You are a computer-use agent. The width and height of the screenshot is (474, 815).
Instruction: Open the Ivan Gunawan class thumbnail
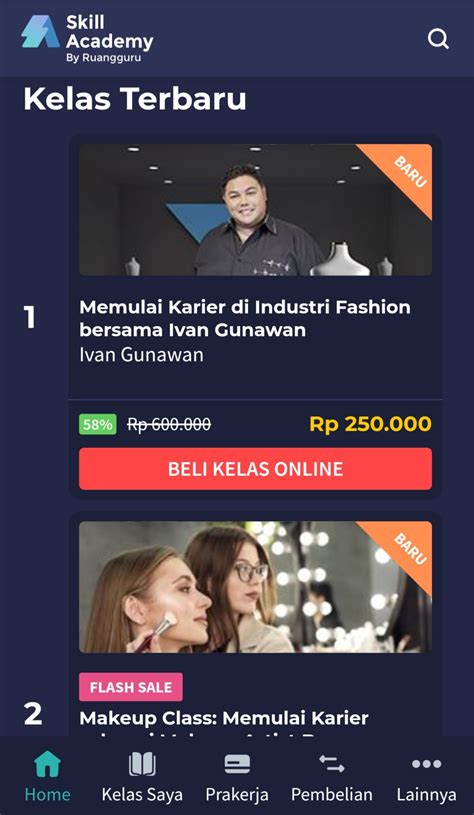point(255,210)
